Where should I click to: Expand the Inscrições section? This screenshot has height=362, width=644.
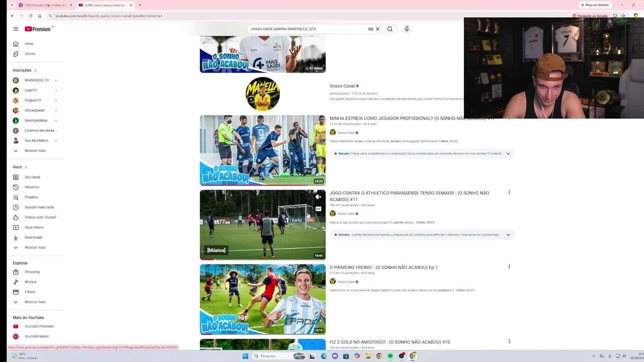click(x=25, y=70)
